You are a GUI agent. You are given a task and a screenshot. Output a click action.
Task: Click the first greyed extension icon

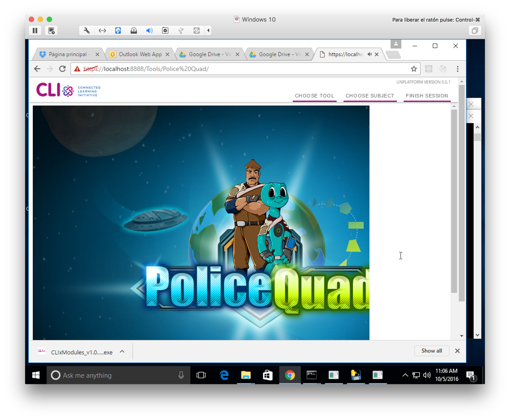[429, 69]
